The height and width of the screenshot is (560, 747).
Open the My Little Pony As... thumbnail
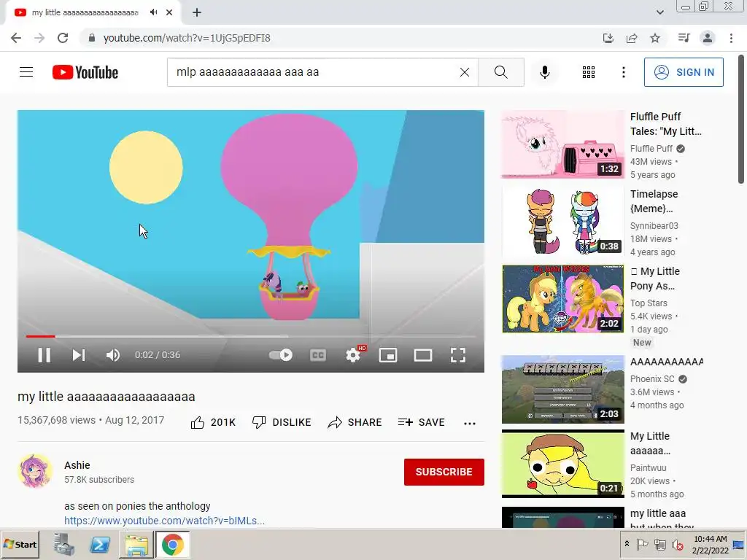[562, 298]
